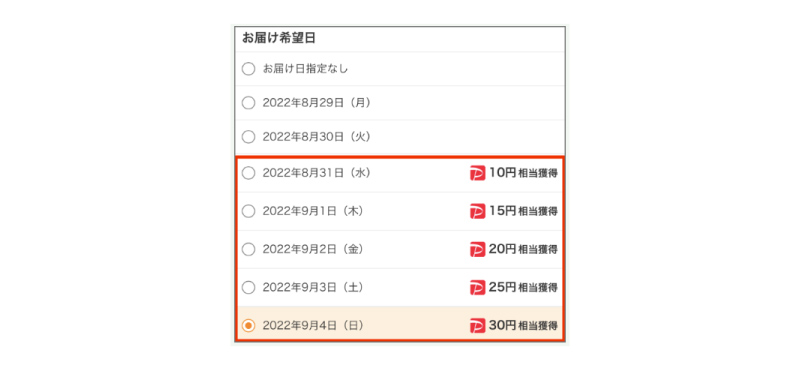Choose the 2022年9月2日(金) radio button
The height and width of the screenshot is (370, 800).
(248, 250)
